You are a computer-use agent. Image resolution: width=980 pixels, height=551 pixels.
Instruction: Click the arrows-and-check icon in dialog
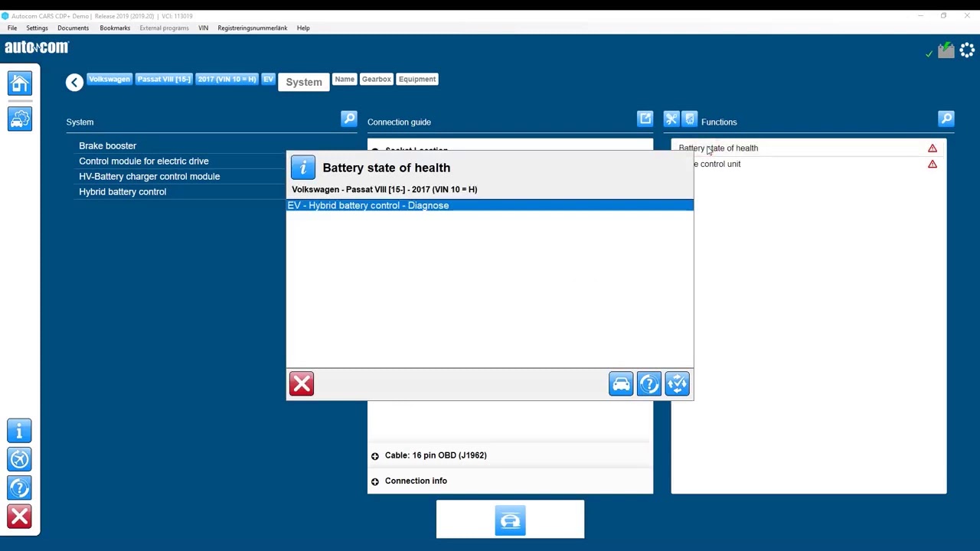click(x=678, y=383)
